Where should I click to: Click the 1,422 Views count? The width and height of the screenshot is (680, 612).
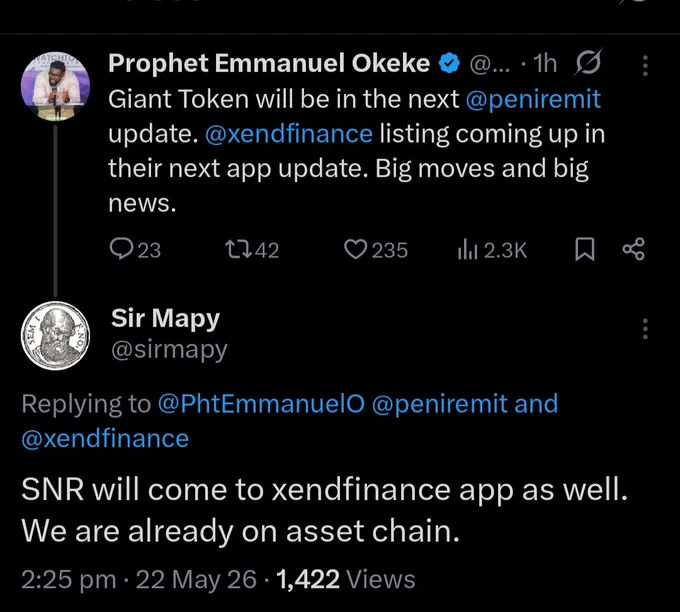(345, 579)
